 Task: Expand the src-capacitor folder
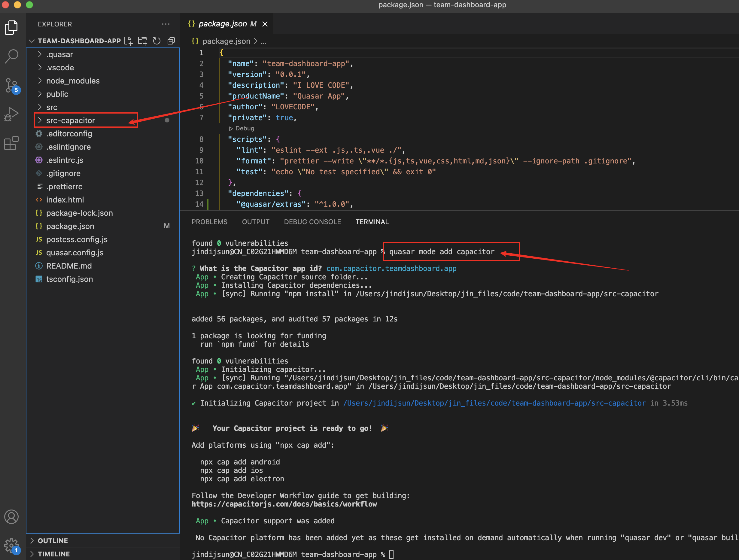pyautogui.click(x=71, y=120)
